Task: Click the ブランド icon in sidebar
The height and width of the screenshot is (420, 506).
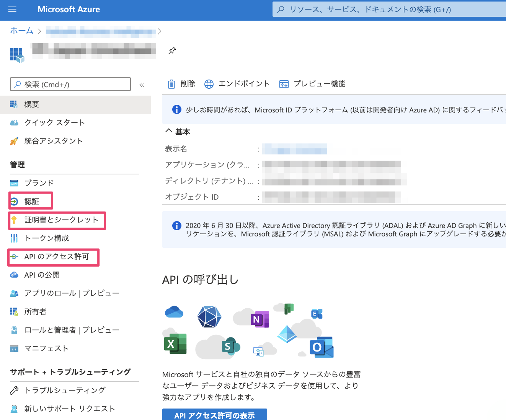Action: pos(14,183)
